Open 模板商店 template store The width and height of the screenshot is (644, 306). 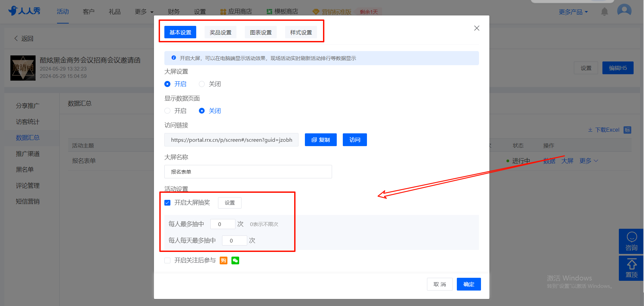[282, 12]
